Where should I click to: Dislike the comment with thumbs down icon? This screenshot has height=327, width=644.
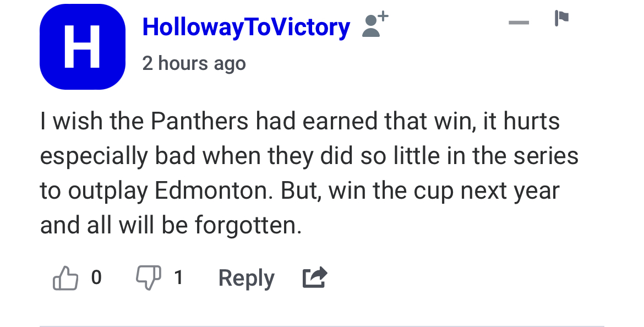148,277
